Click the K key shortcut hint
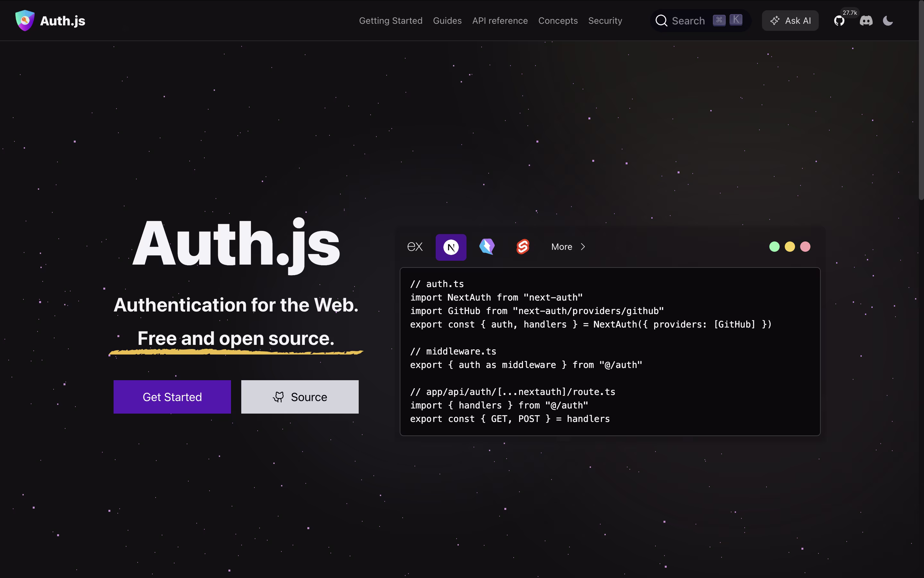 coord(736,20)
